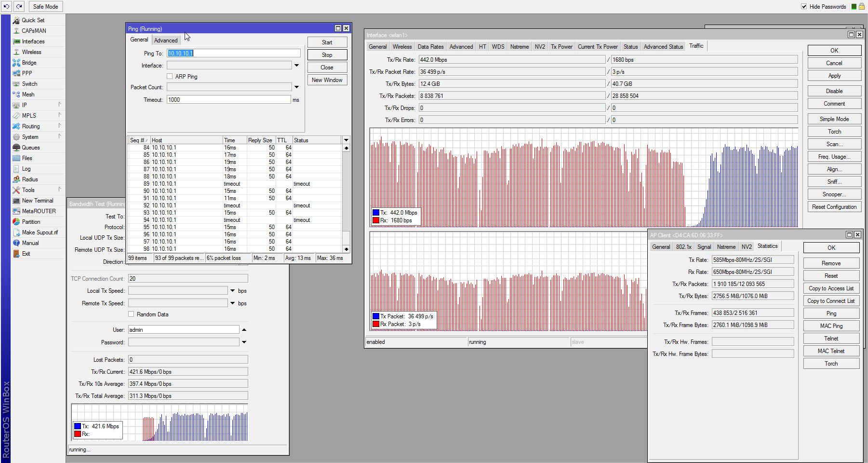The image size is (868, 463).
Task: Click the Undo arrow in the toolbar
Action: (x=7, y=7)
